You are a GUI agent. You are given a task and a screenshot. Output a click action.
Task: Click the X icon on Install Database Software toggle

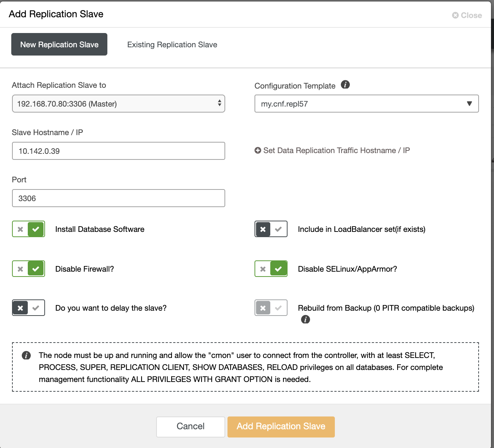pyautogui.click(x=21, y=229)
